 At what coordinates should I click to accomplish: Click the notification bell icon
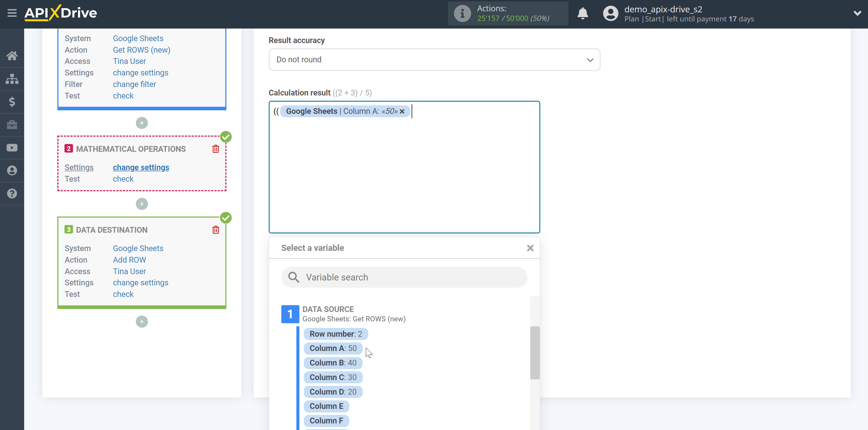tap(583, 13)
